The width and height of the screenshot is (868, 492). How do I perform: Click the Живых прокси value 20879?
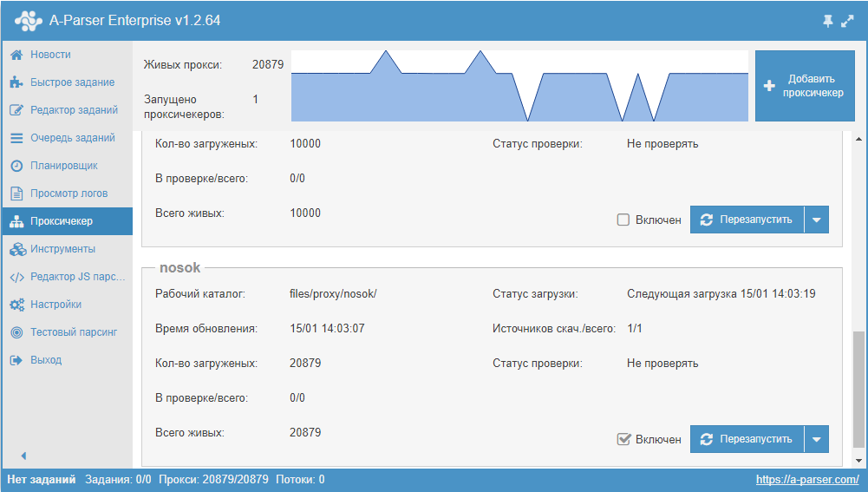268,64
